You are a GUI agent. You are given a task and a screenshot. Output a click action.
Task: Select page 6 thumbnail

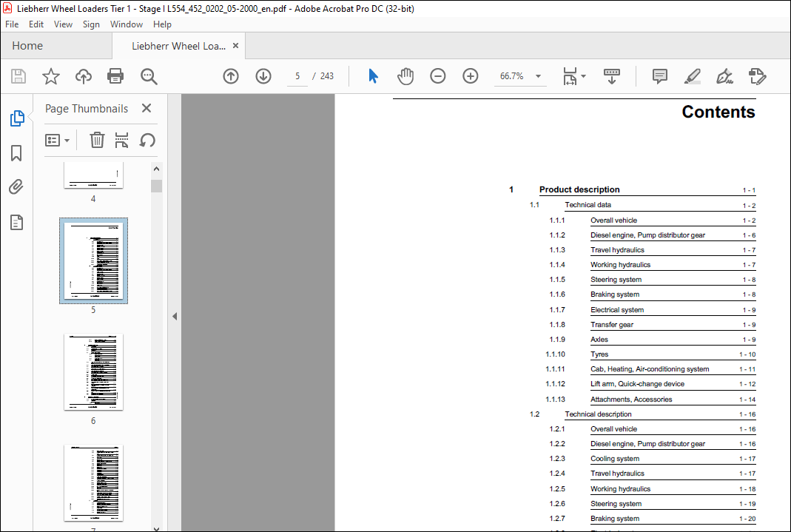tap(93, 371)
